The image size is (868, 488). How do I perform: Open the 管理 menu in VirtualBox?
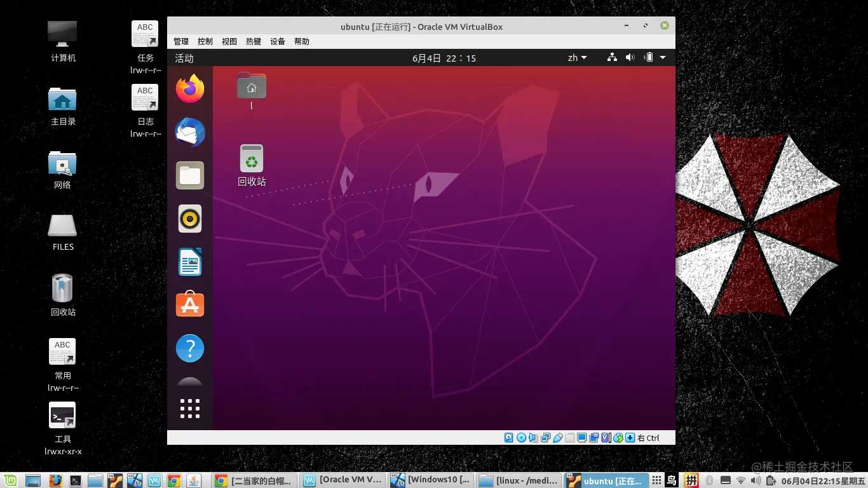pos(181,41)
